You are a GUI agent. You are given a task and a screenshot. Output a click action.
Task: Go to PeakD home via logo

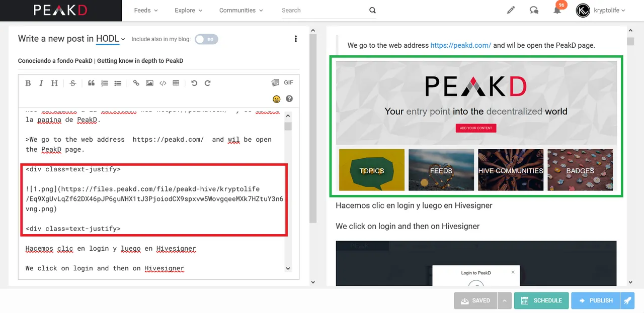click(60, 10)
